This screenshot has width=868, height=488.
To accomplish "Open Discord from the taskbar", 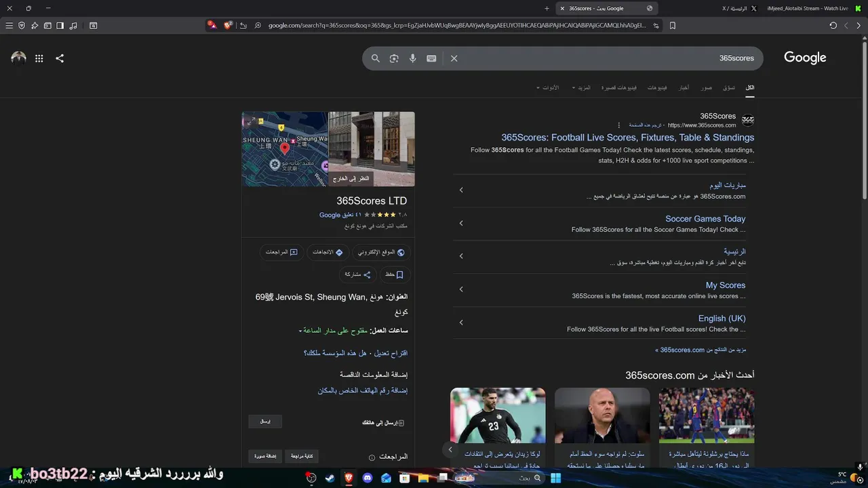I will click(368, 478).
